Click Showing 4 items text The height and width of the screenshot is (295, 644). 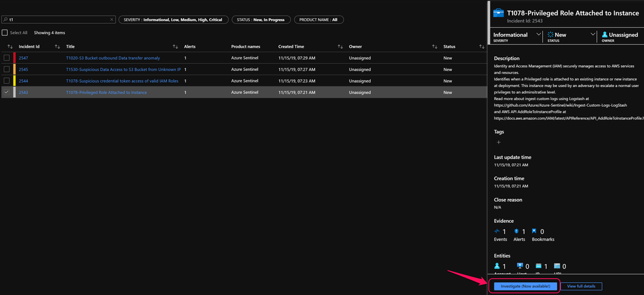pyautogui.click(x=49, y=33)
